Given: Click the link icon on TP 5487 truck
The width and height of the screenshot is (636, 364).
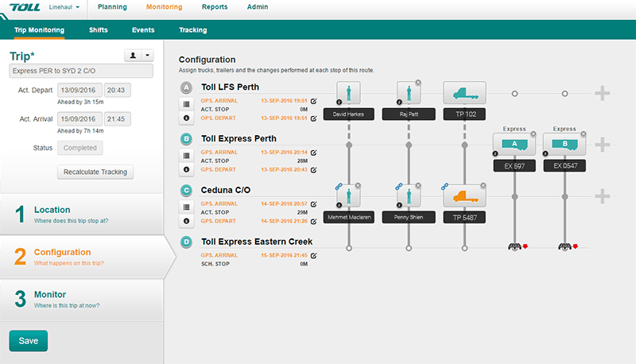Looking at the screenshot, I should [x=444, y=187].
